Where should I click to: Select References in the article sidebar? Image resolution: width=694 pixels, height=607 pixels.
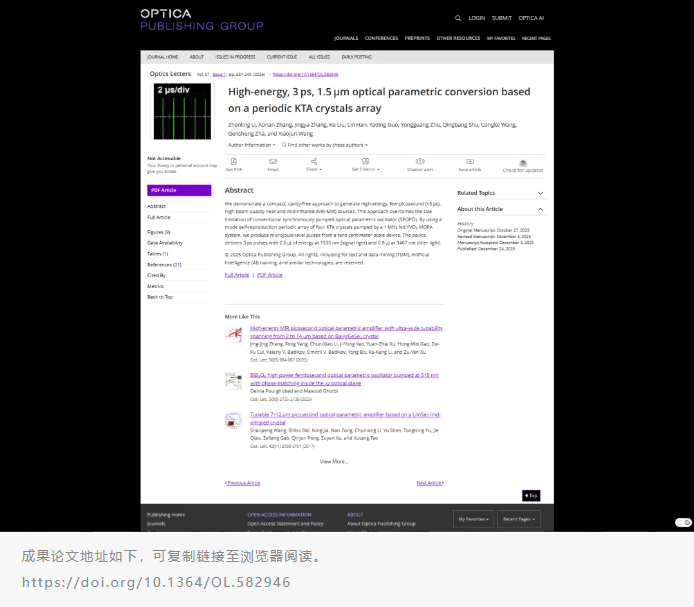tap(164, 264)
